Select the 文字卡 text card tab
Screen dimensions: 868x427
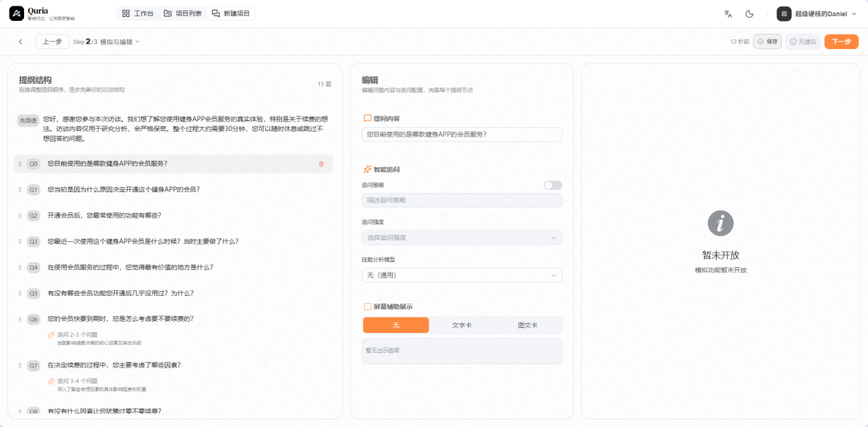461,325
